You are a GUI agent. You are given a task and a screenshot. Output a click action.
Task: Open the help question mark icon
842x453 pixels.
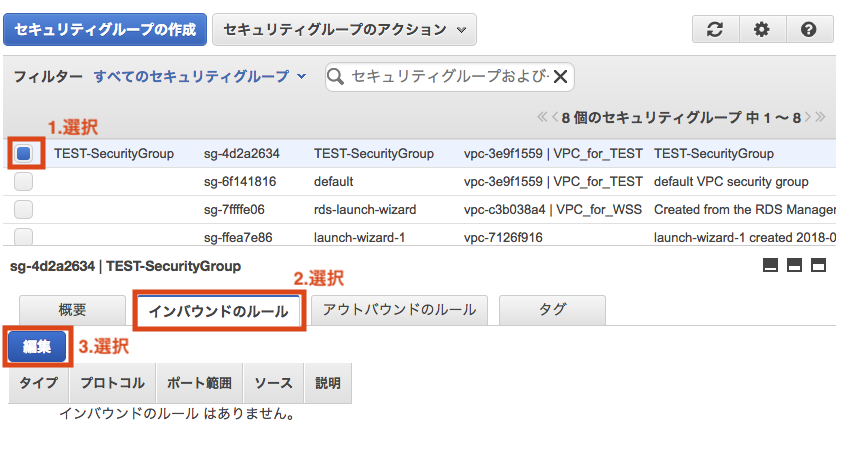click(809, 29)
